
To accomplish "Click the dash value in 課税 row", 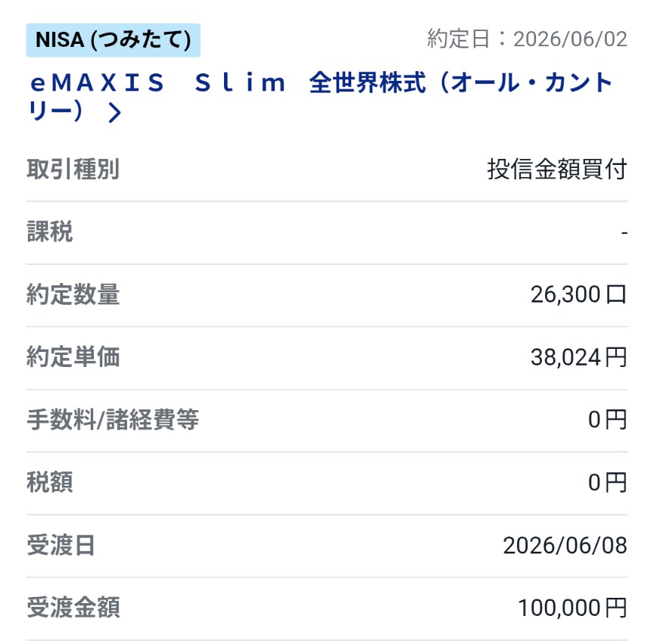I will coord(624,232).
